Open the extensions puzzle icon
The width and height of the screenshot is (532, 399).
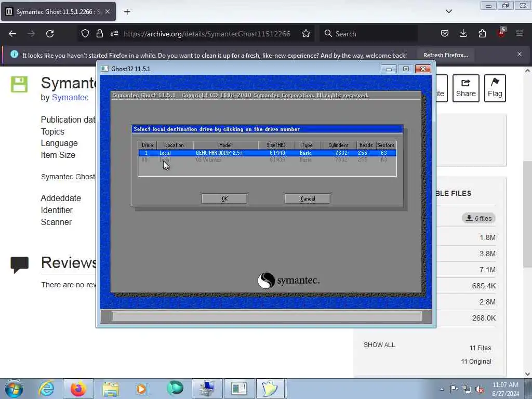click(482, 34)
